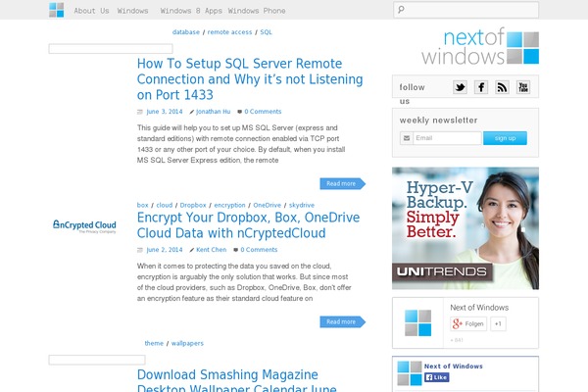Open author Kent Chen's page
The width and height of the screenshot is (588, 392).
[x=211, y=250]
